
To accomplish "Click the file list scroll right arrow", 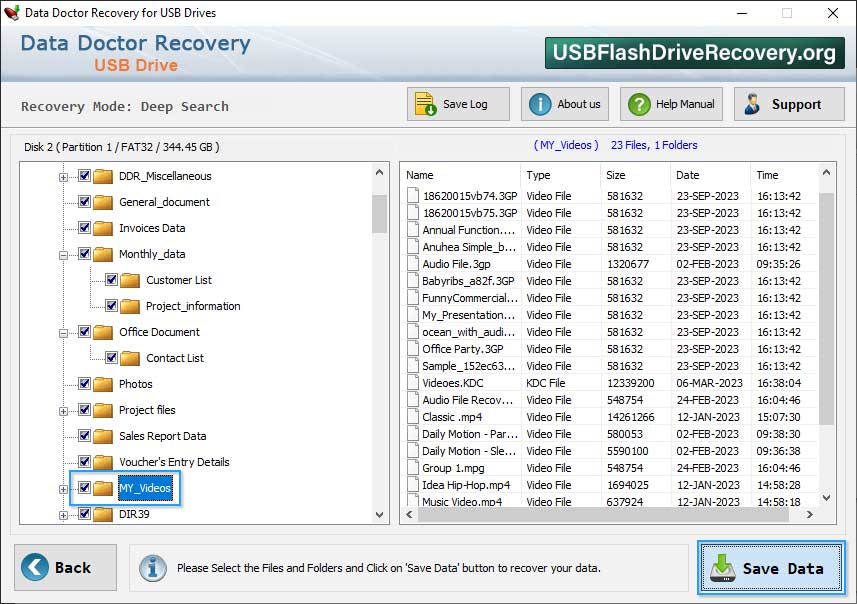I will [x=809, y=514].
